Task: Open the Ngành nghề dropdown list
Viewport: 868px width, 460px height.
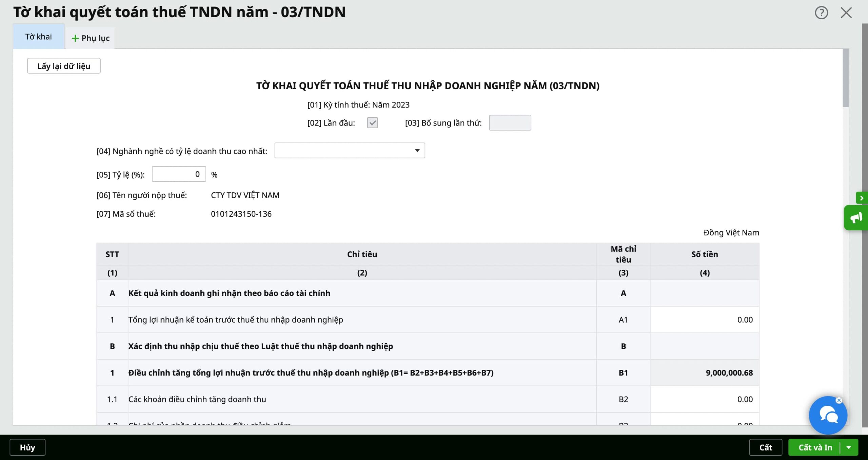Action: click(417, 151)
